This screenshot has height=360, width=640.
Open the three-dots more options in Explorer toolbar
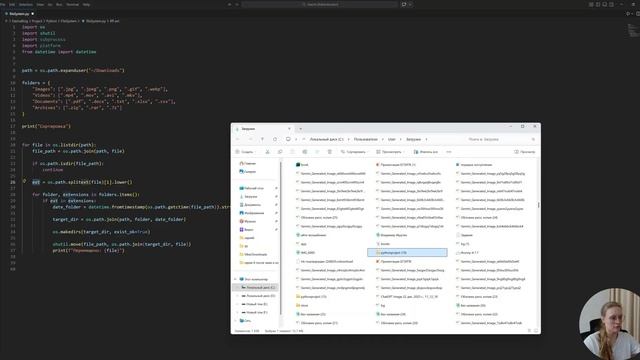tap(449, 152)
